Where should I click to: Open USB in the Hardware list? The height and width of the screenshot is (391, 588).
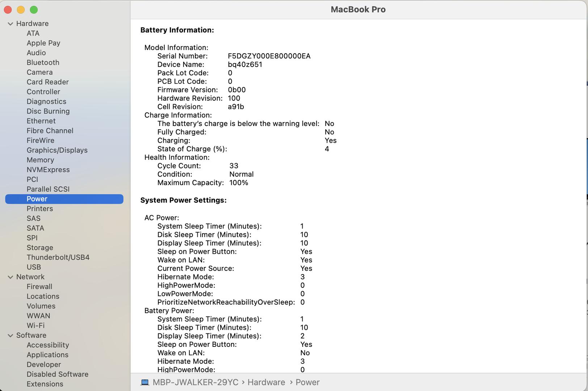34,268
